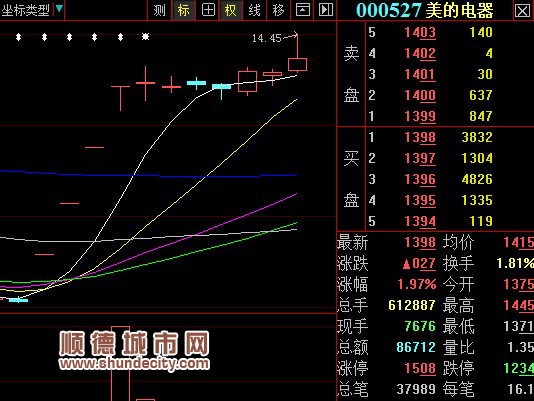534x401 pixels.
Task: Click sell-2 price 1400
Action: coord(420,95)
